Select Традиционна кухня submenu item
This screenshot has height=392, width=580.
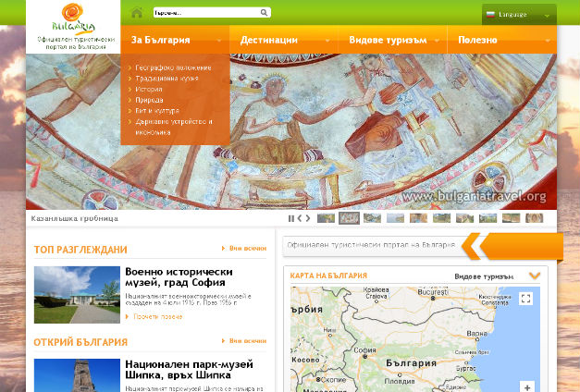[x=167, y=79]
